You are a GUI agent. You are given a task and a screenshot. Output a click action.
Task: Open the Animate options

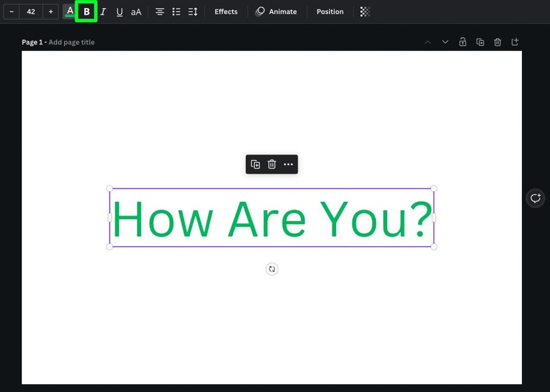click(276, 12)
